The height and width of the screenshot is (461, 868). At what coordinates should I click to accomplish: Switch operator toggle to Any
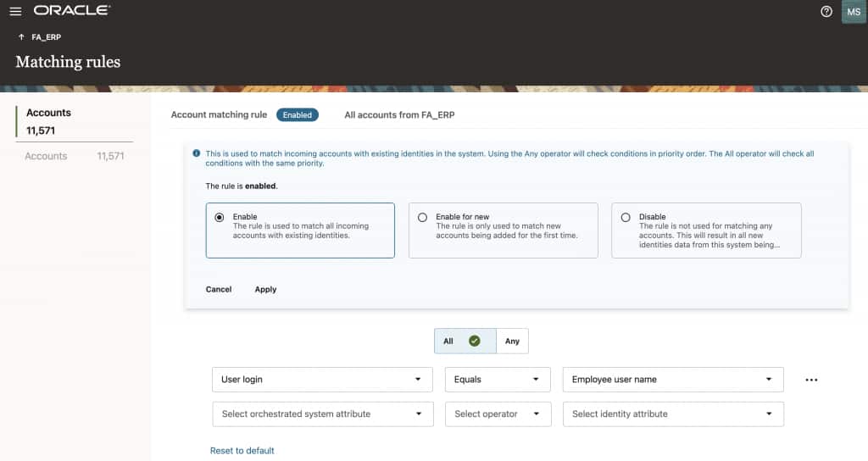pos(512,341)
